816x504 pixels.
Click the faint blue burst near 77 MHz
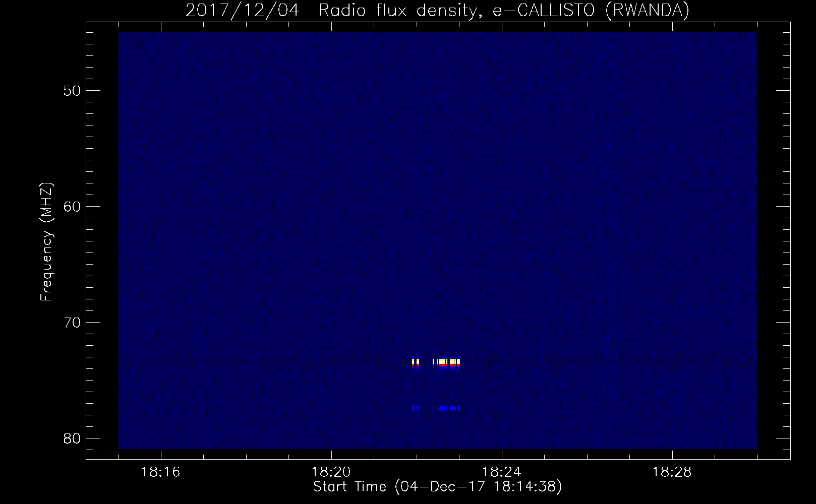click(436, 408)
